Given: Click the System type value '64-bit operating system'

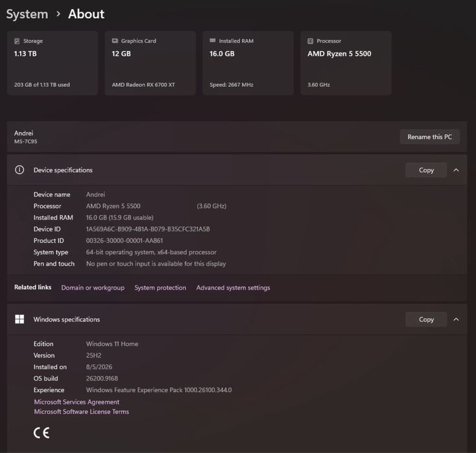Looking at the screenshot, I should point(151,252).
